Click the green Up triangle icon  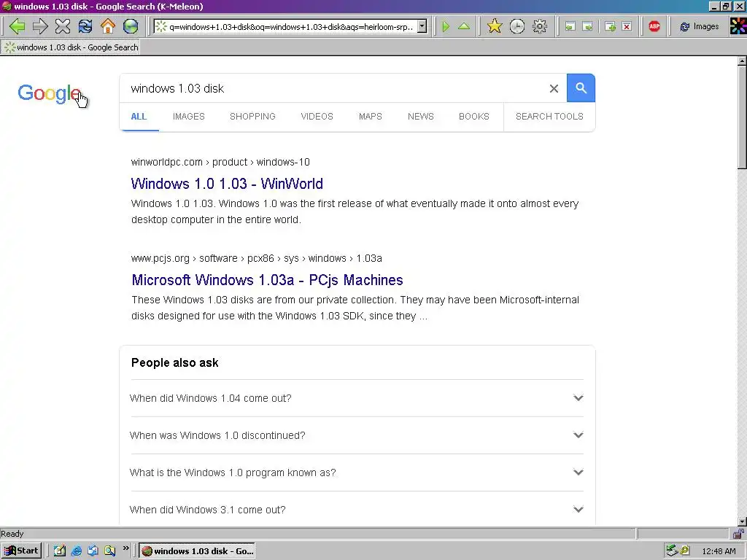(463, 26)
